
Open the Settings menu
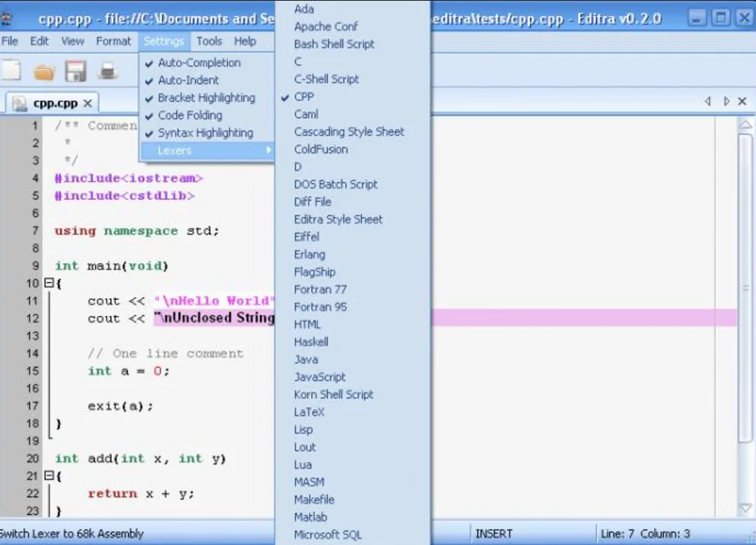click(x=164, y=41)
